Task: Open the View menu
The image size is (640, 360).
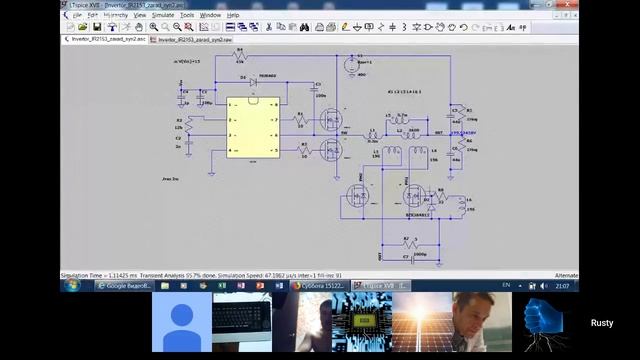Action: [140, 15]
